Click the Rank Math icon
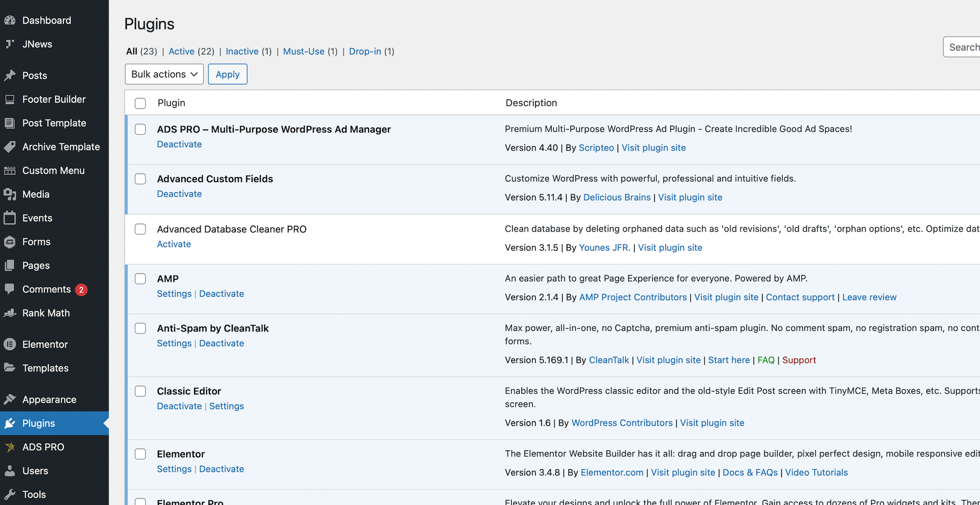Screen dimensions: 980x505 [x=10, y=313]
